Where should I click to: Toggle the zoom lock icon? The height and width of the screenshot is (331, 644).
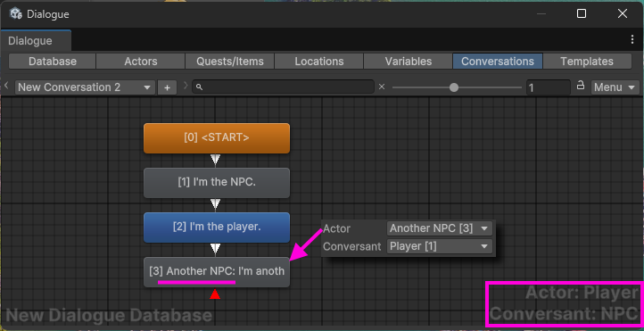581,86
